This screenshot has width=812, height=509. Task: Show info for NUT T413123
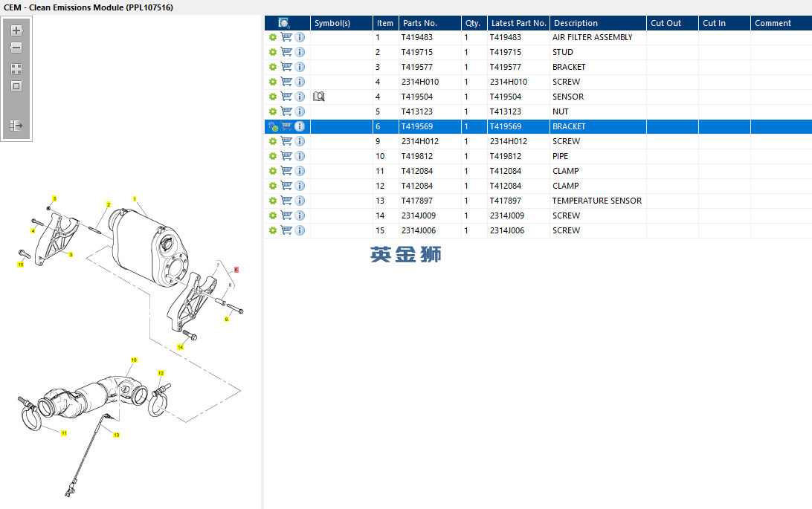coord(300,111)
